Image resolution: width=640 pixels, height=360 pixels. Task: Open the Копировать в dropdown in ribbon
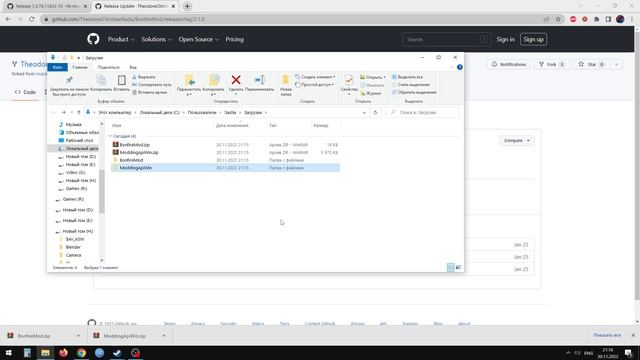click(213, 94)
